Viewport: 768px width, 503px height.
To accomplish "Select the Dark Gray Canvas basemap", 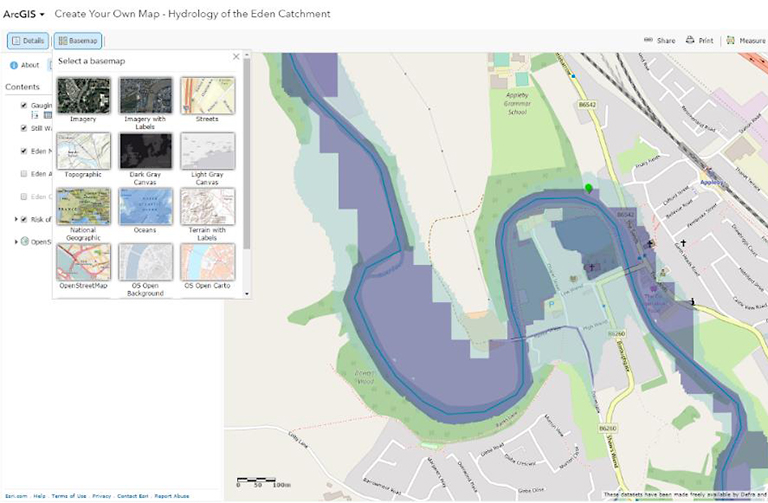I will [145, 151].
